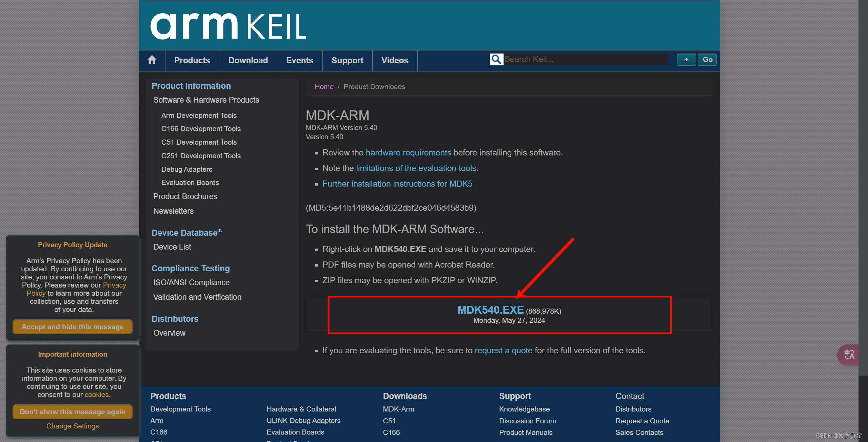
Task: Open footer Knowledgebase link
Action: click(525, 409)
